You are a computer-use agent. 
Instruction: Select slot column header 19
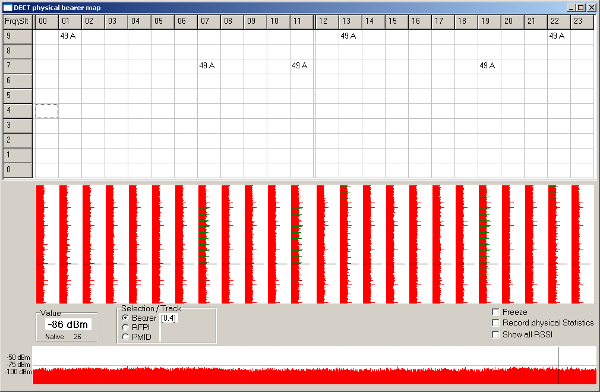[489, 22]
